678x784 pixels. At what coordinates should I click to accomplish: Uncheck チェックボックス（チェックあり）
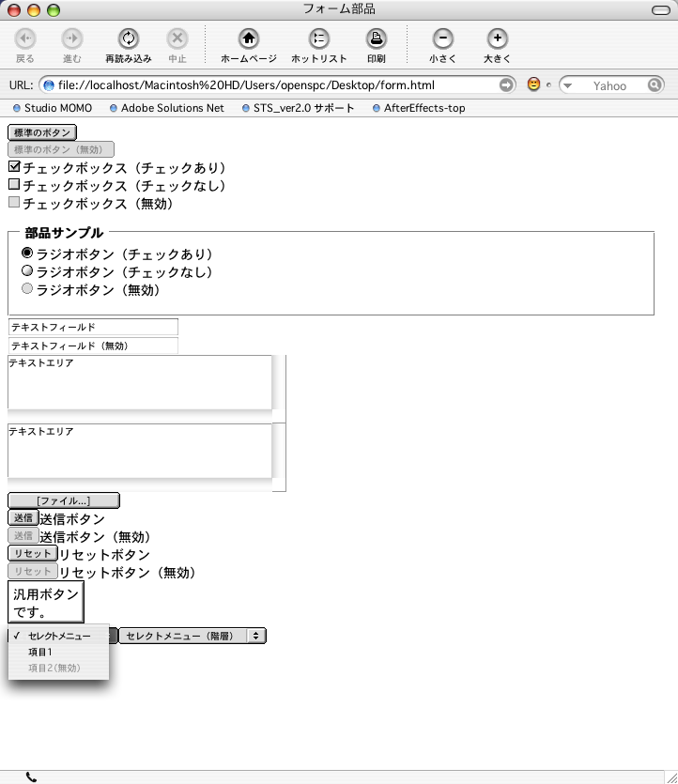point(14,166)
